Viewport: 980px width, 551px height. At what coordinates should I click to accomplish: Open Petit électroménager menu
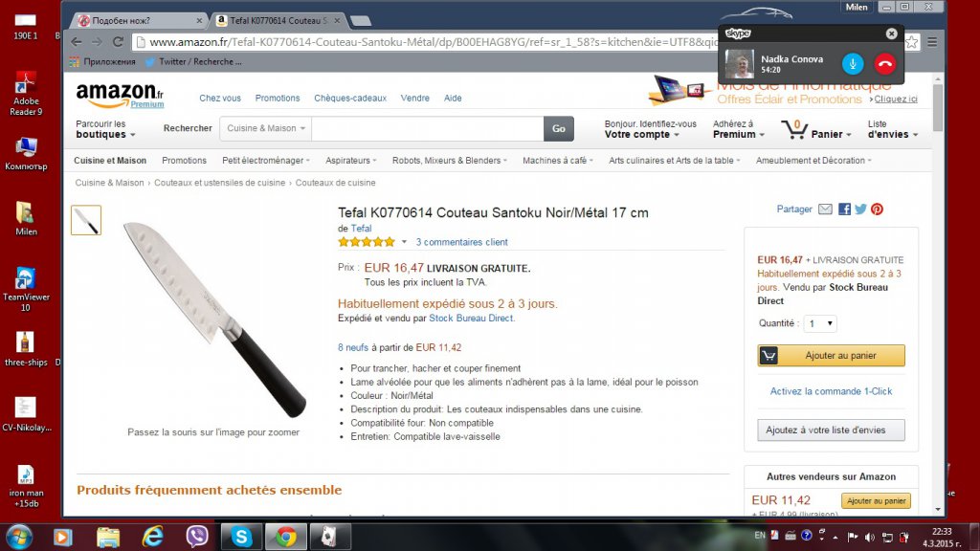click(266, 161)
